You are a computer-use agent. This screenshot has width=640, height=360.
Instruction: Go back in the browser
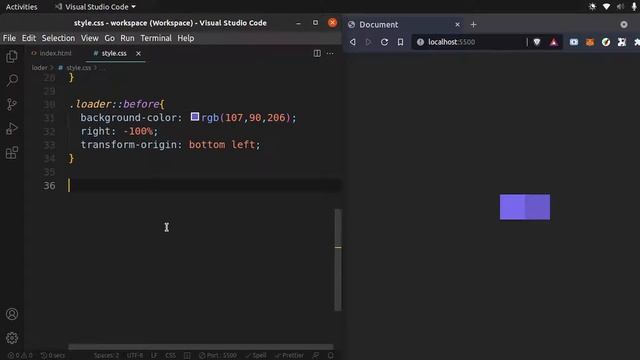(353, 42)
